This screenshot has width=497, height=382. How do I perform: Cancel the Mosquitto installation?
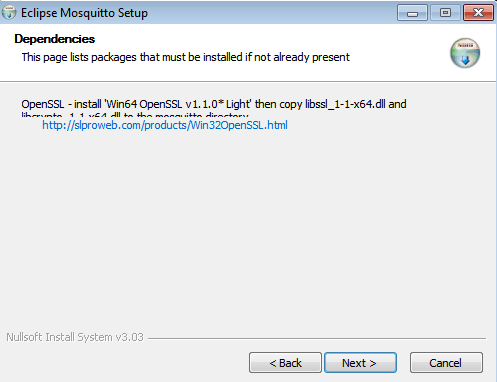click(446, 363)
